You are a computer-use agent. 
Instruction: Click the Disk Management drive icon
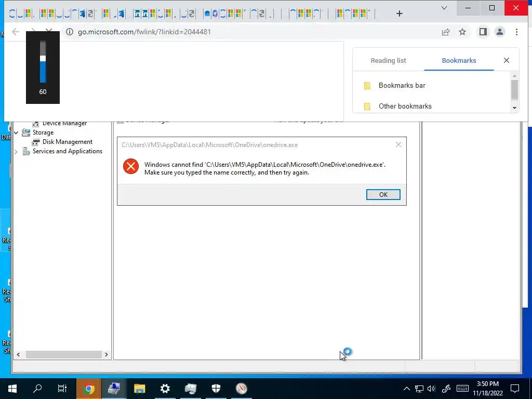[36, 142]
